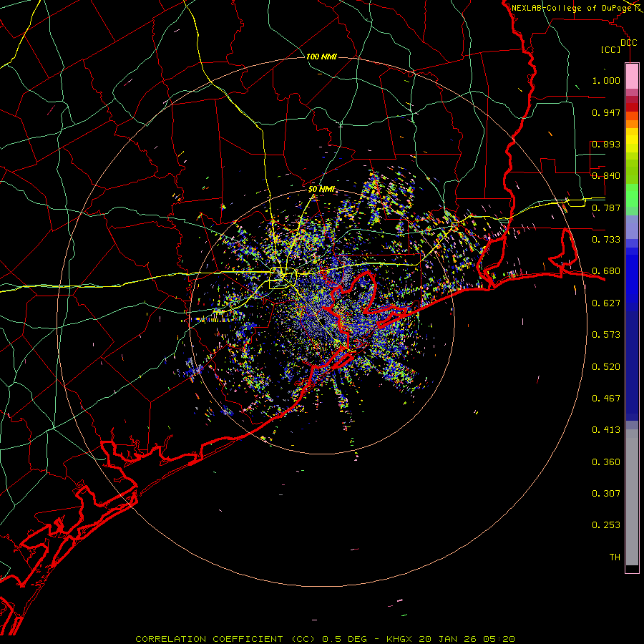Click the 0.467 scale label
Screen dimensions: 644x644
click(606, 399)
